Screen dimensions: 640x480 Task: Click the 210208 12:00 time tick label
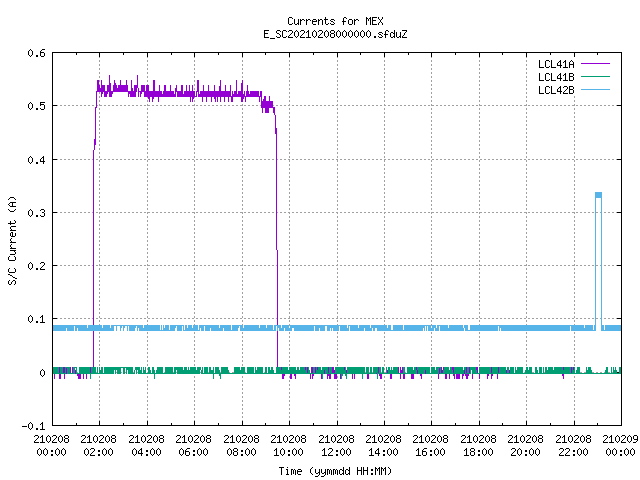coord(336,446)
